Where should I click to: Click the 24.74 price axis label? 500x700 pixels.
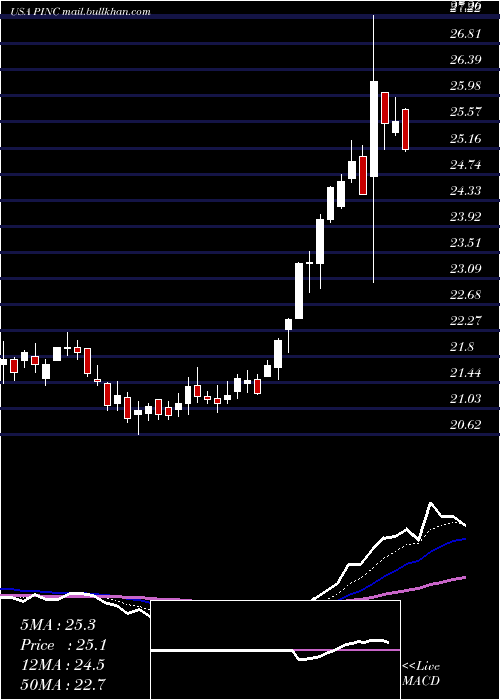point(466,165)
